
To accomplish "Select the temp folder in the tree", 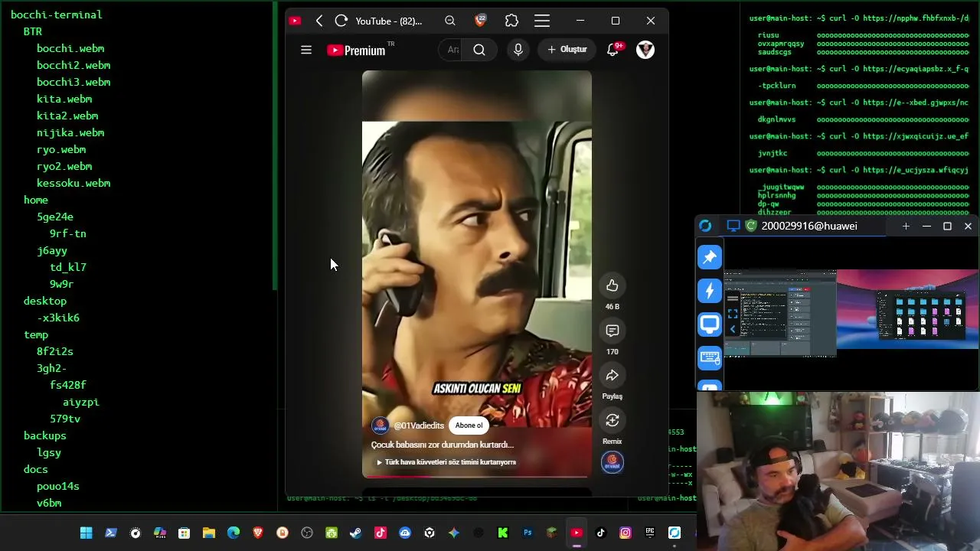I will (36, 334).
